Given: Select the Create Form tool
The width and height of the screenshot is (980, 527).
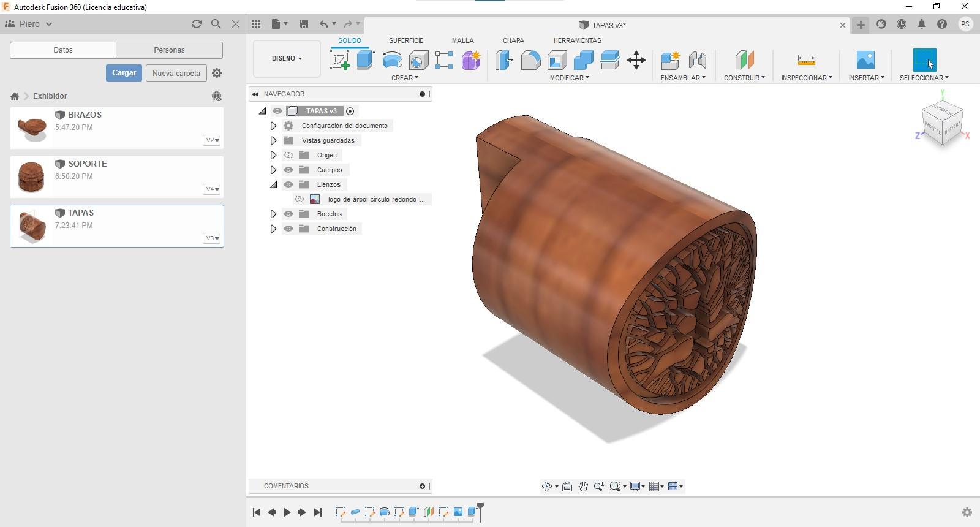Looking at the screenshot, I should (x=471, y=60).
